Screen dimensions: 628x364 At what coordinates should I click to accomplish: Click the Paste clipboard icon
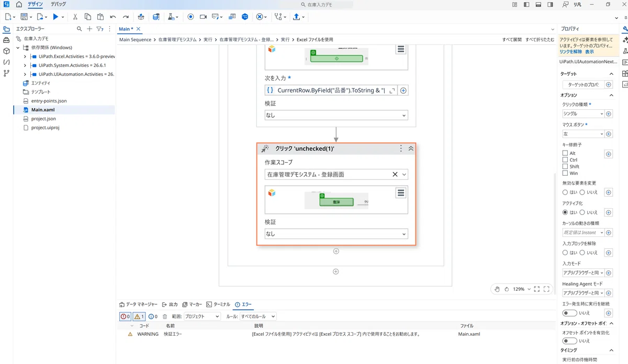[x=100, y=17]
